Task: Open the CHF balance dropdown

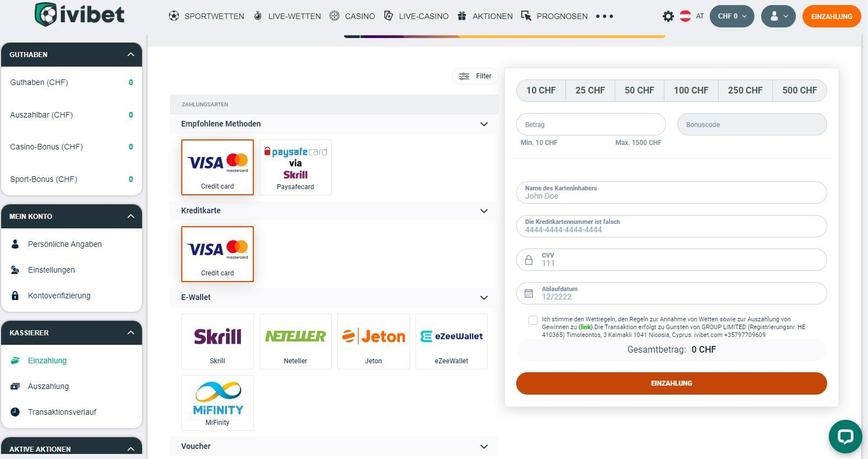Action: (731, 16)
